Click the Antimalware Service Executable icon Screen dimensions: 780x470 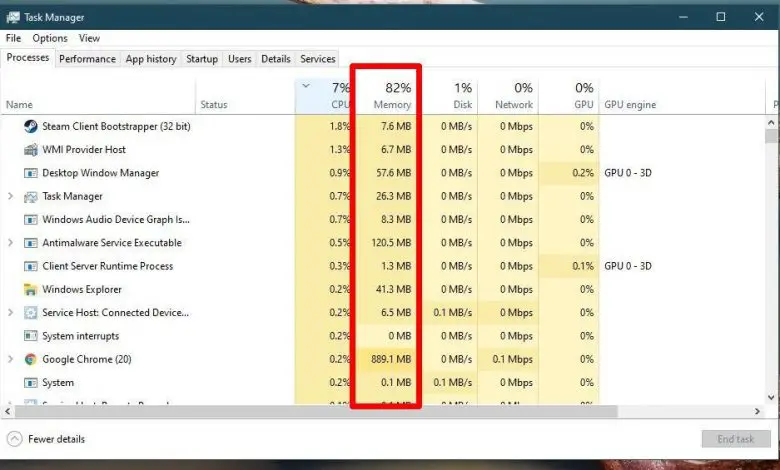30,243
